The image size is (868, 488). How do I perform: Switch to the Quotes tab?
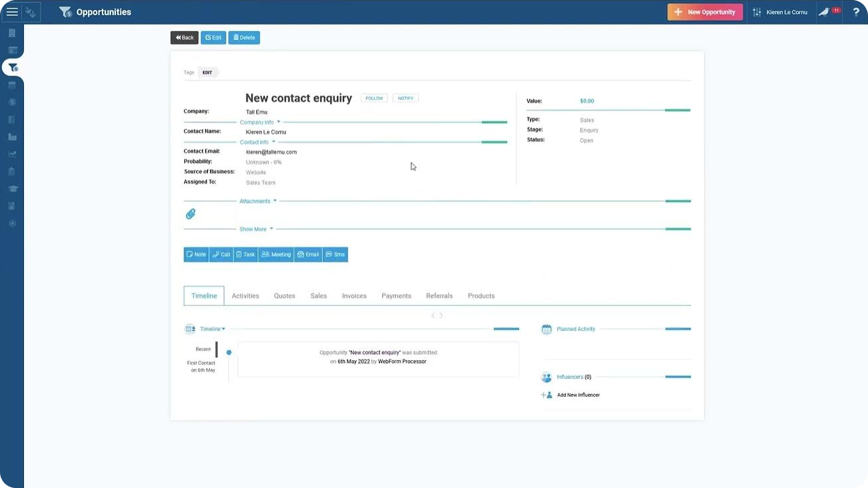coord(284,296)
